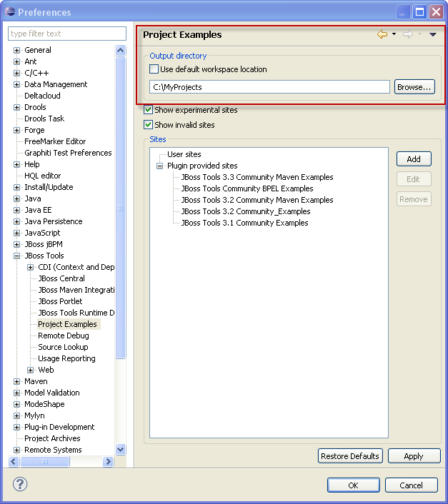Select JBoss Portlet preference page
This screenshot has height=504, width=448.
click(x=60, y=301)
